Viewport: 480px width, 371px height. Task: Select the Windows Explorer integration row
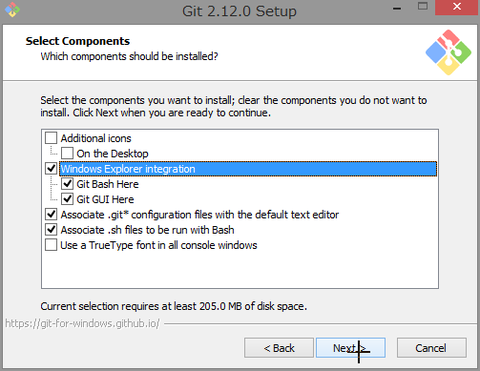[248, 169]
